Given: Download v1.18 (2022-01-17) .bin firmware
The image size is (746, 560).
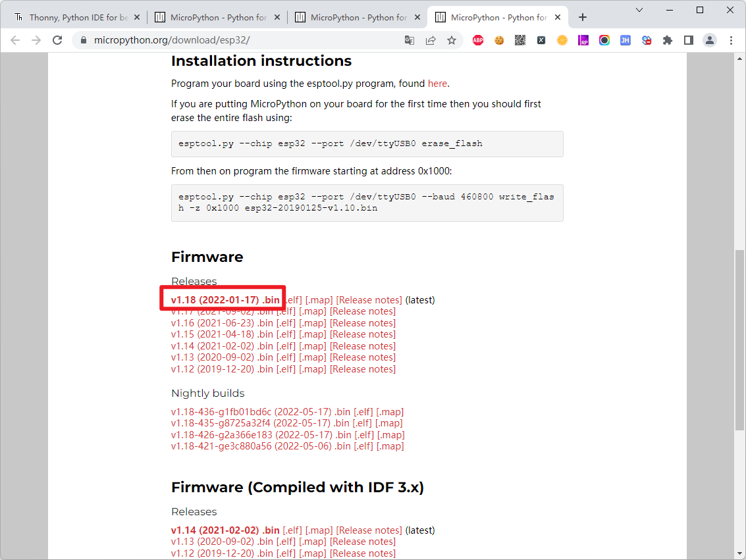Looking at the screenshot, I should (225, 300).
